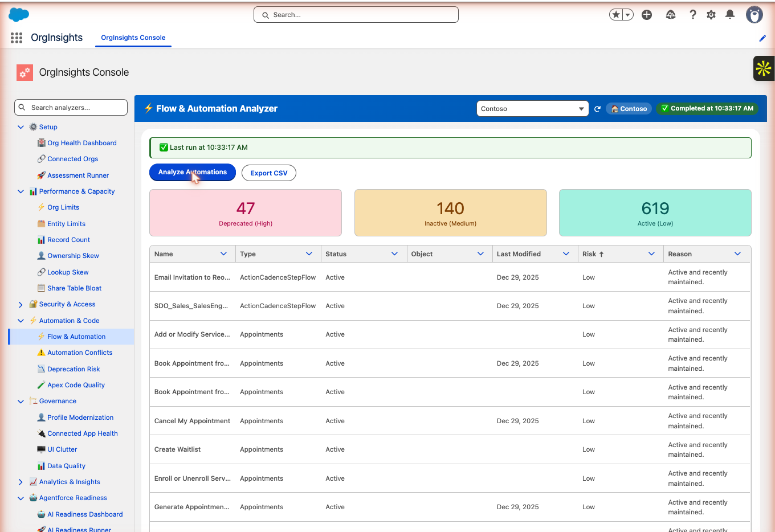Click the Automation Conflicts warning icon
775x532 pixels.
41,353
